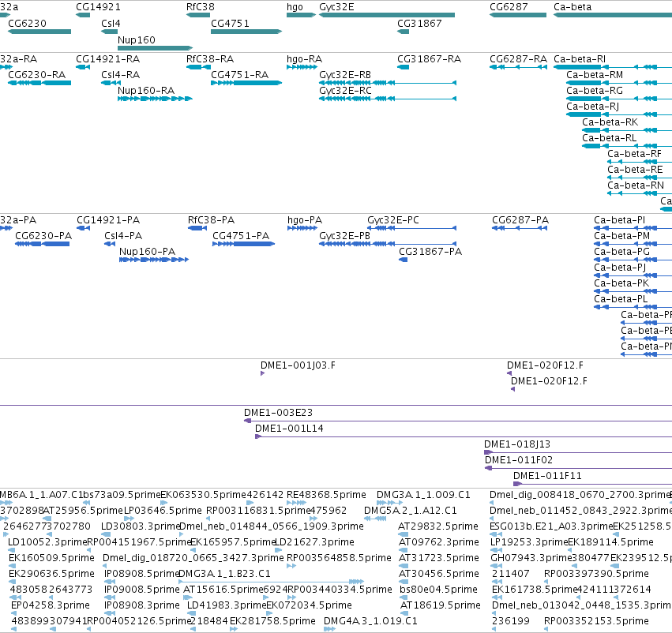Click the Ca-beta-PI protein label

click(x=619, y=219)
